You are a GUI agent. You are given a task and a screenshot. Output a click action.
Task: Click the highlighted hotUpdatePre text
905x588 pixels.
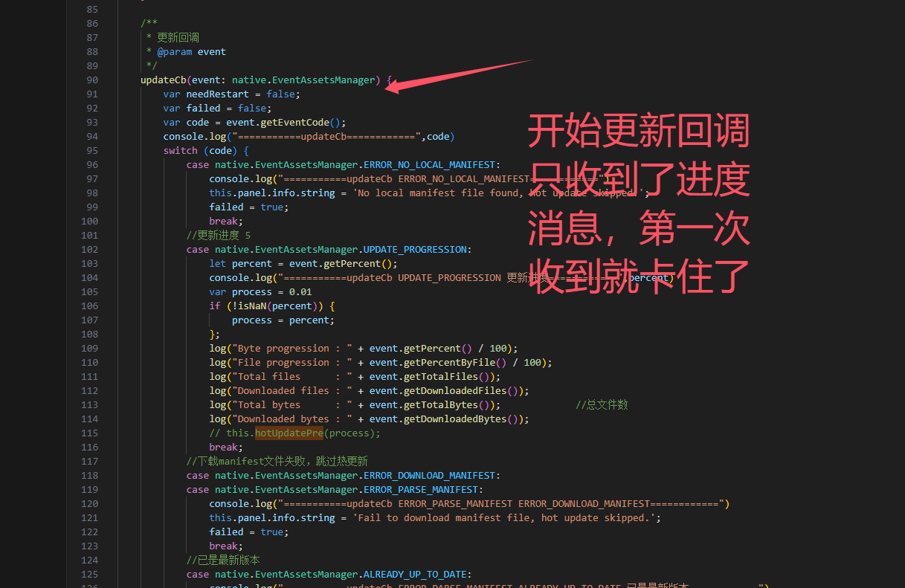click(x=289, y=433)
